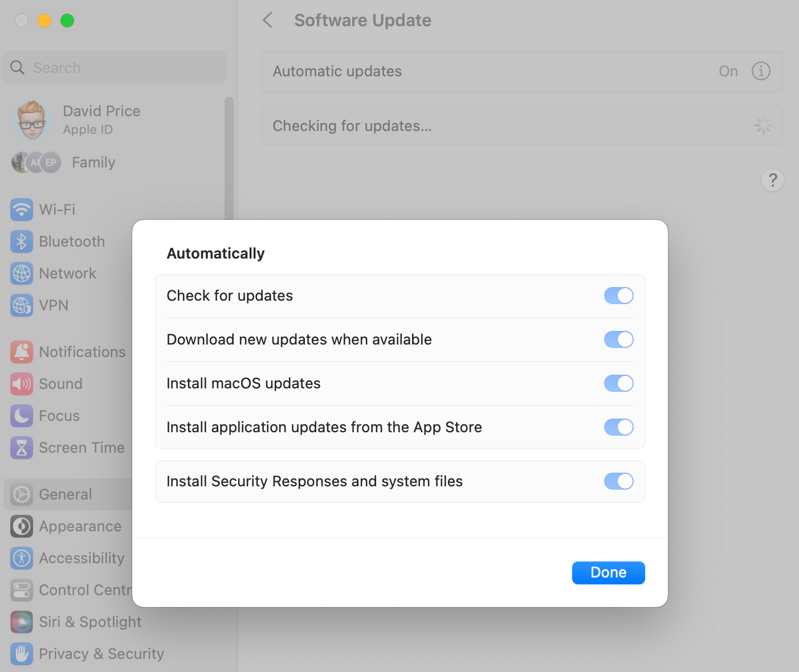This screenshot has width=799, height=672.
Task: Go back using the Software Update back chevron
Action: 268,20
